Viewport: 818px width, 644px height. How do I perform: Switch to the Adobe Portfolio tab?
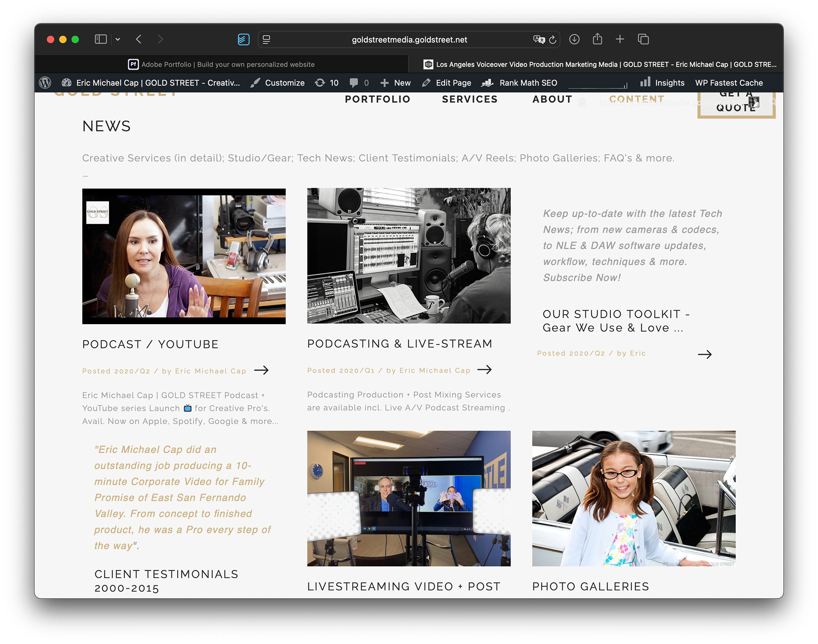point(222,64)
